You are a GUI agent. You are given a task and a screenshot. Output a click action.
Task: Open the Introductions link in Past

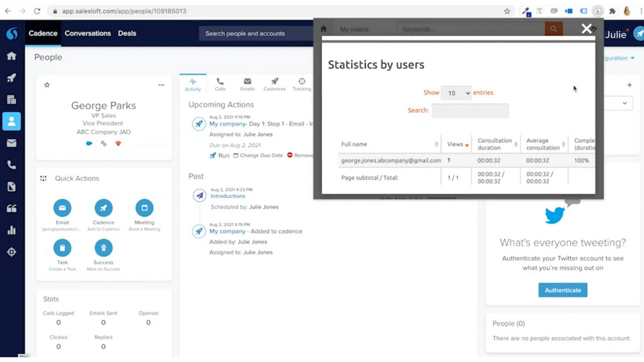(x=228, y=196)
